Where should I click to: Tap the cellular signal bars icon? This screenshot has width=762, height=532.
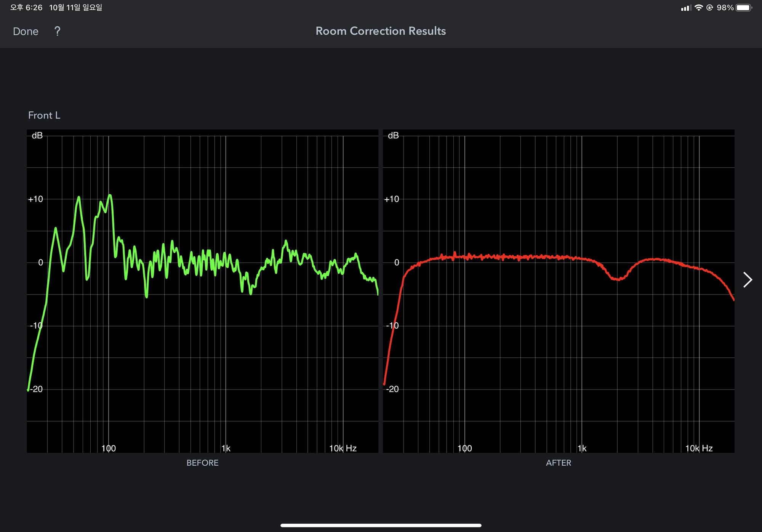pos(685,8)
